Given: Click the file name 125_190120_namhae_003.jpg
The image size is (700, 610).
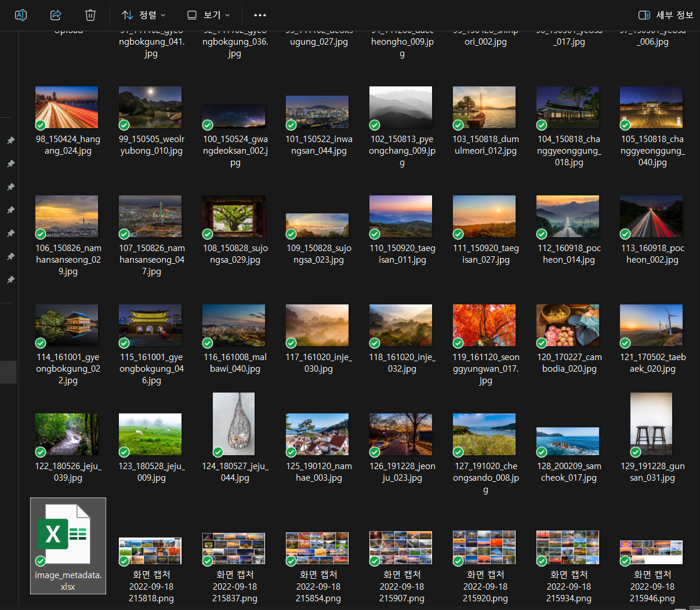Looking at the screenshot, I should 319,472.
